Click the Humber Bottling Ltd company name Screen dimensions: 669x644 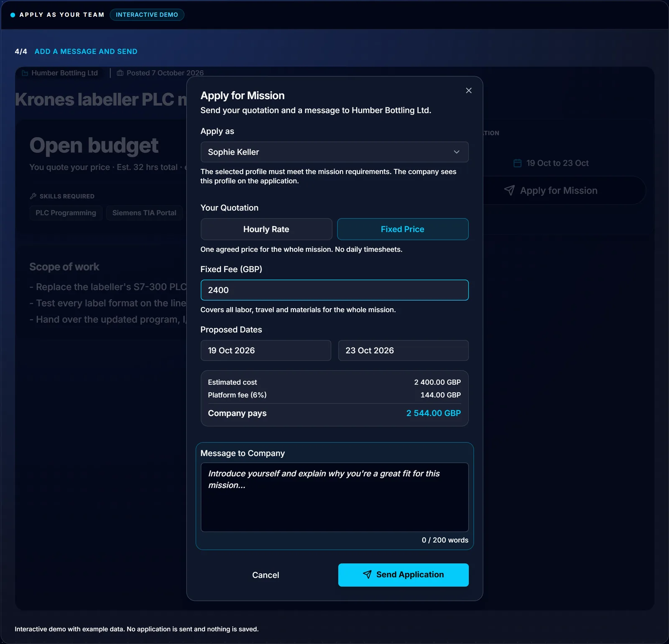[65, 73]
